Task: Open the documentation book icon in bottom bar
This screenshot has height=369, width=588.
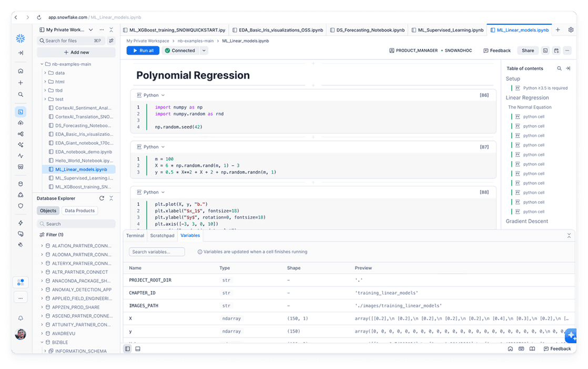Action: point(532,348)
